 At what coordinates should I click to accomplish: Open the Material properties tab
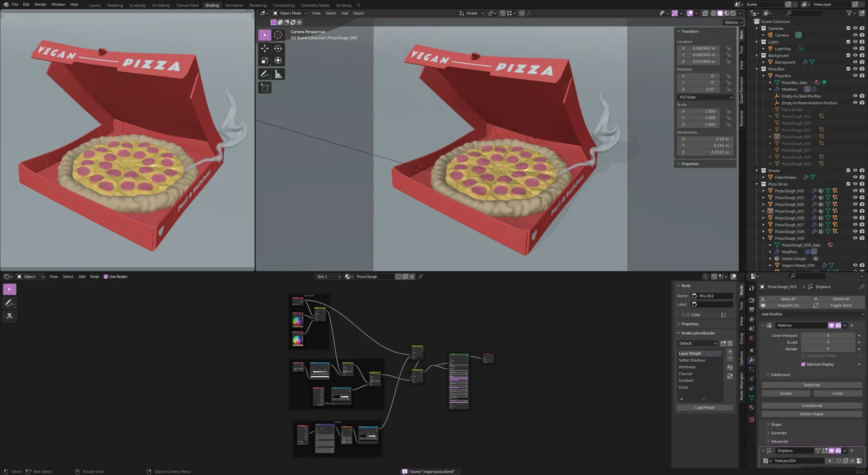tap(751, 407)
